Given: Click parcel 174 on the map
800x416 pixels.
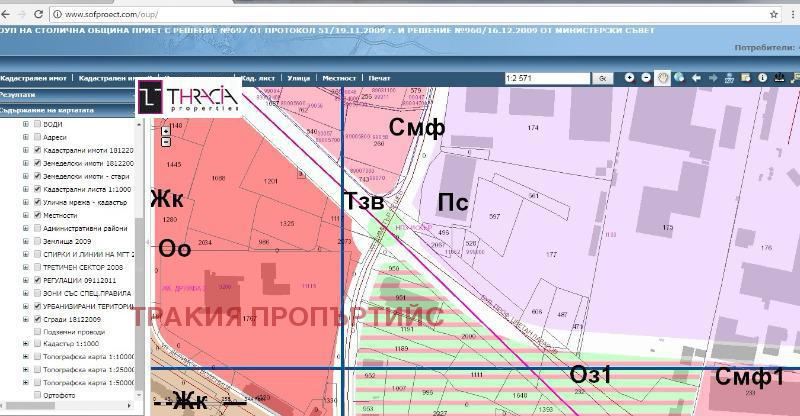Looking at the screenshot, I should 533,128.
